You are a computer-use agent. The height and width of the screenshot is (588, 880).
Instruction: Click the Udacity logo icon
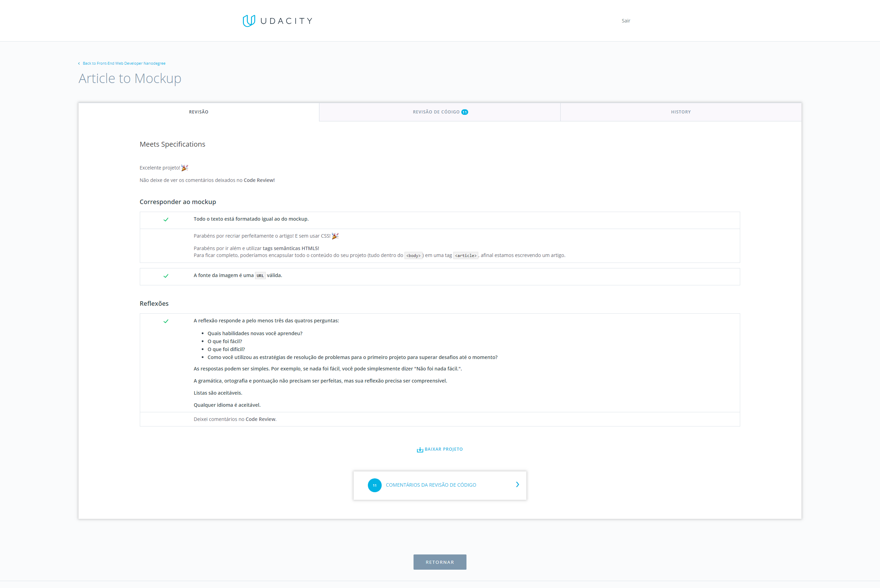pos(249,21)
